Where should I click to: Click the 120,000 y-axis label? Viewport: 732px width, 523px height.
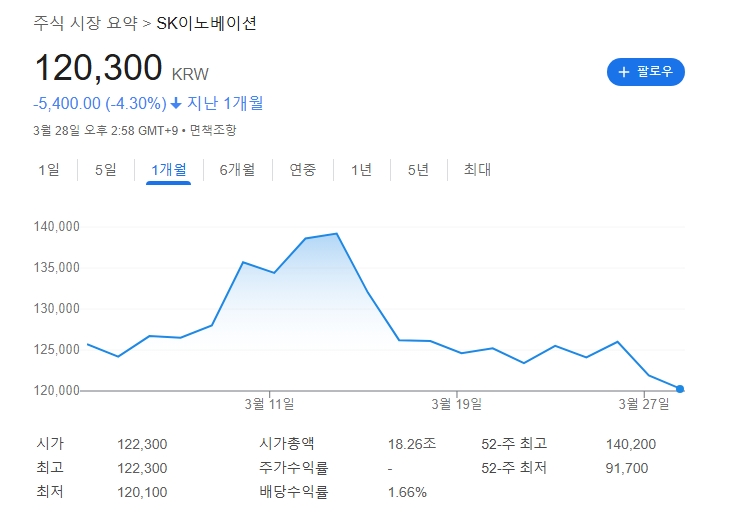tap(56, 390)
